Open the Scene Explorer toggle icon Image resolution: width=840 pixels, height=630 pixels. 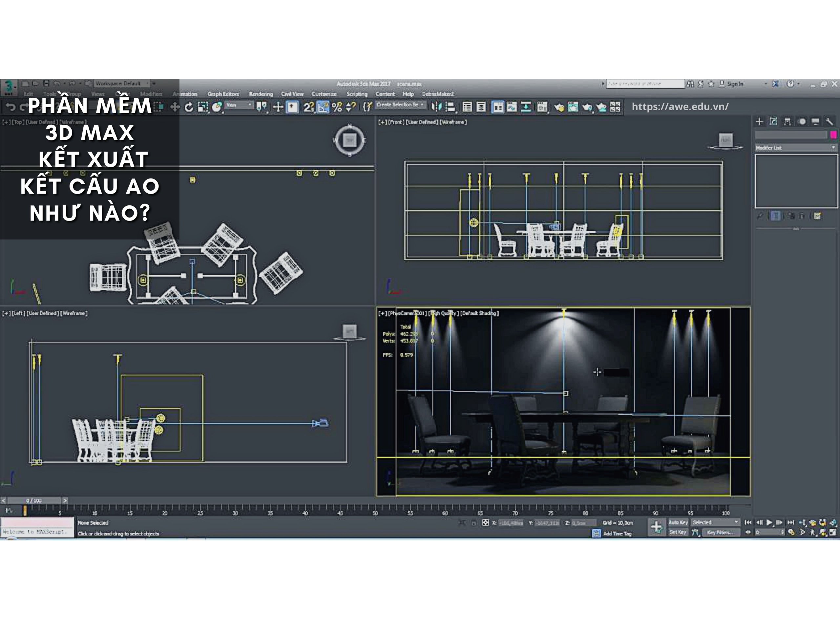pyautogui.click(x=467, y=107)
